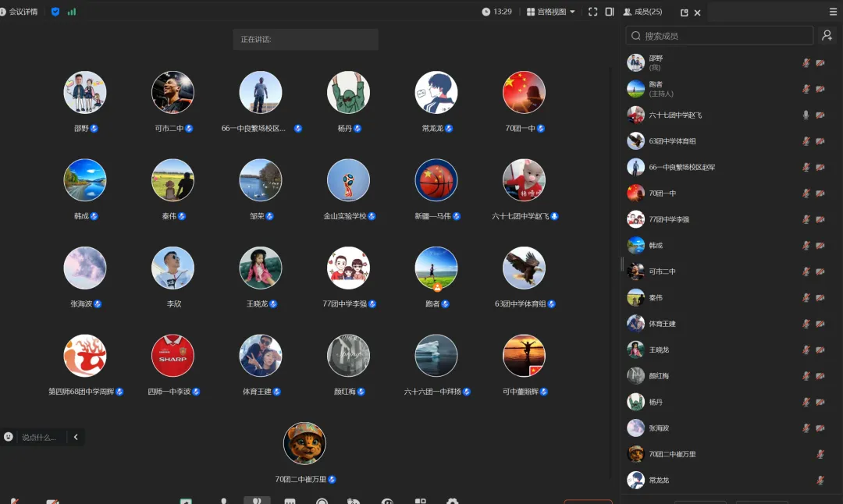Click mic badge beside 六十七团中学赵飞 in grid

pyautogui.click(x=554, y=216)
